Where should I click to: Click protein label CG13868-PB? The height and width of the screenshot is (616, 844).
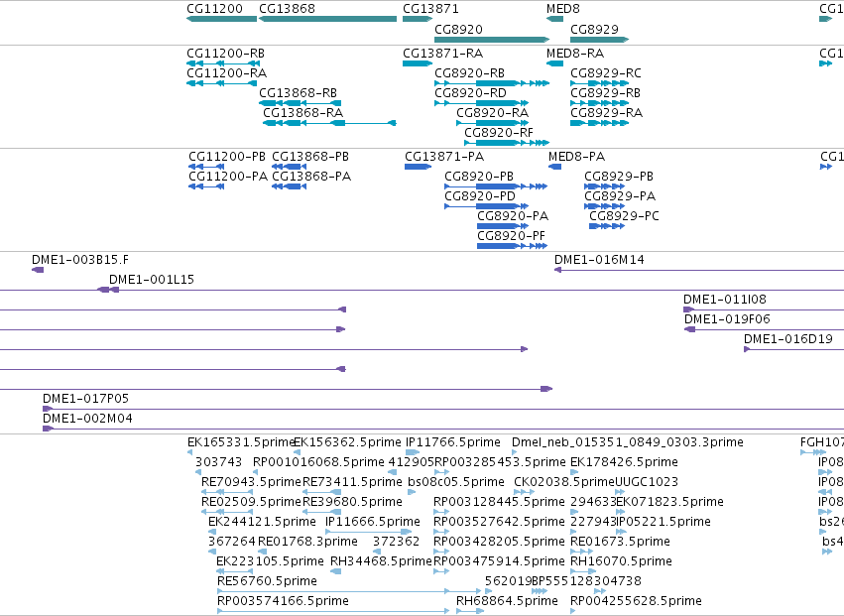tap(310, 157)
